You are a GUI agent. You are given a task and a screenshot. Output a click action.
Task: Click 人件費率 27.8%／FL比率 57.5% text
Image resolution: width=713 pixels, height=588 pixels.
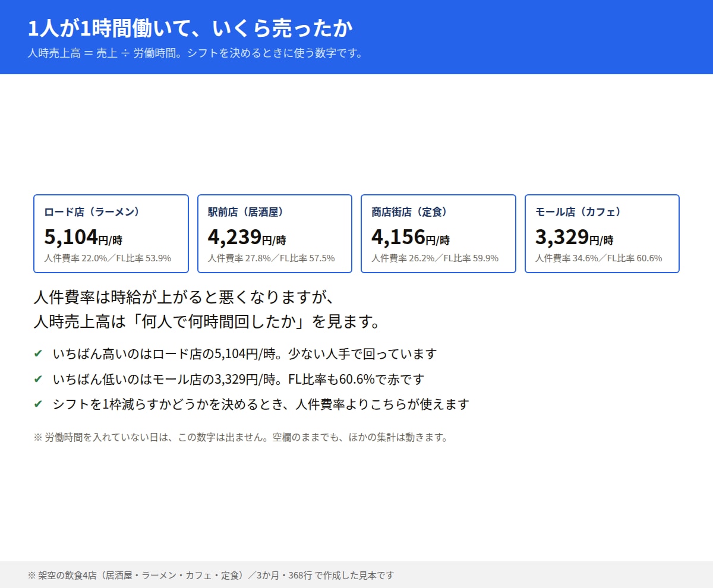click(272, 258)
